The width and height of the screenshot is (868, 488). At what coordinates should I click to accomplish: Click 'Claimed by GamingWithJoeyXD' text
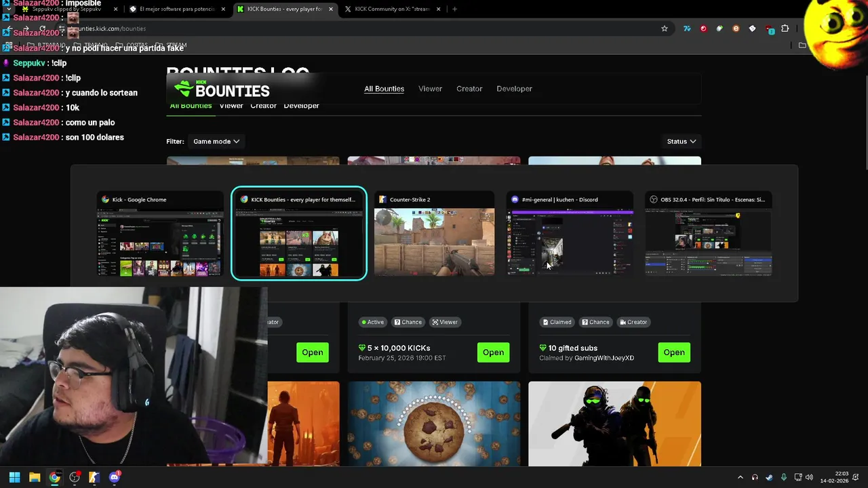587,358
